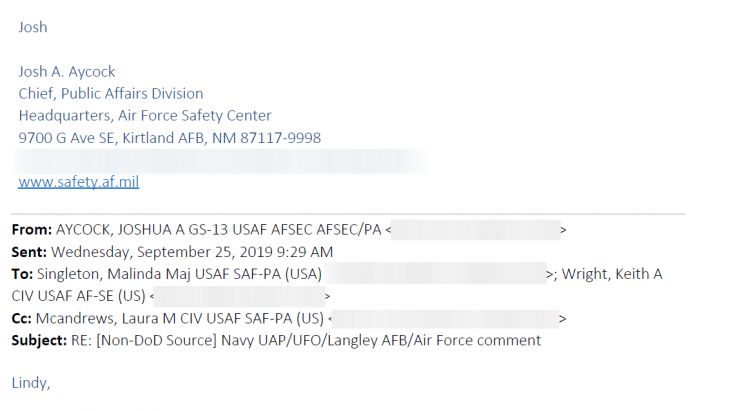731x411 pixels.
Task: Open the www.safety.af.mil link
Action: (x=79, y=182)
